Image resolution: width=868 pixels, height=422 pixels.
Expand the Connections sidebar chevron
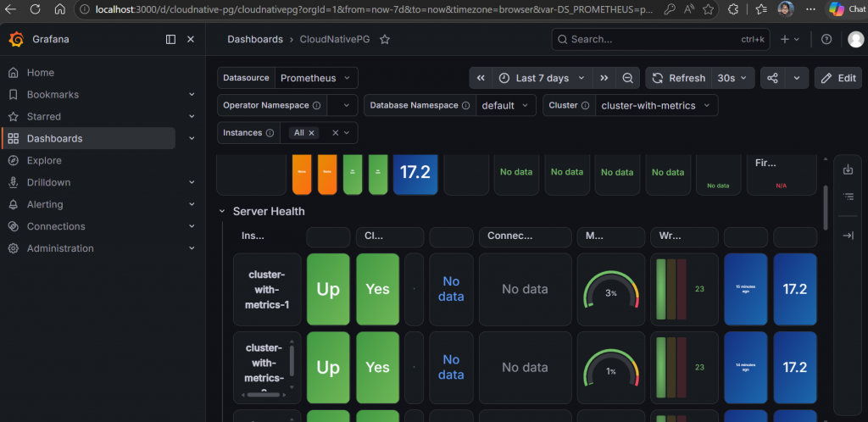click(x=192, y=226)
